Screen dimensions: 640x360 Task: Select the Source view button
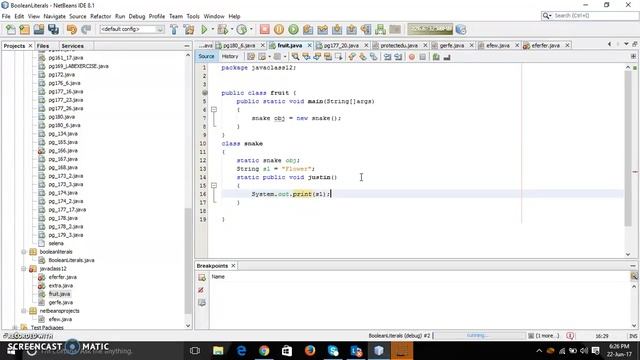click(206, 56)
